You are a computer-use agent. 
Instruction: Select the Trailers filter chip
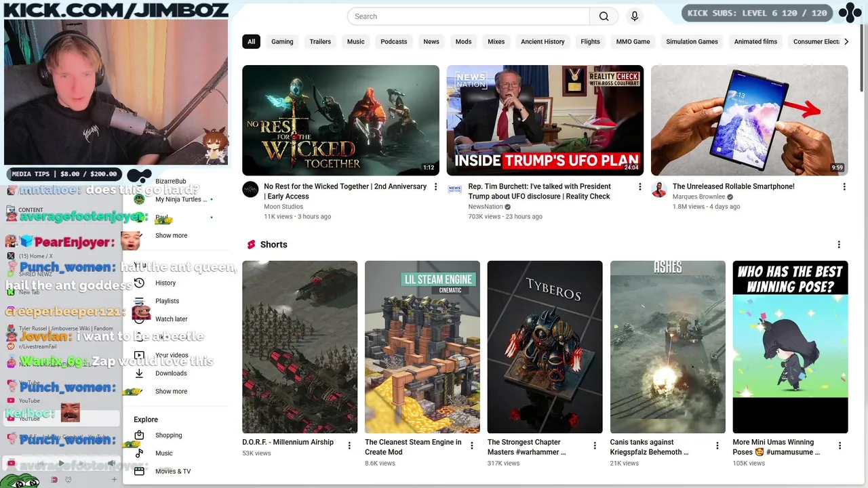pos(320,41)
